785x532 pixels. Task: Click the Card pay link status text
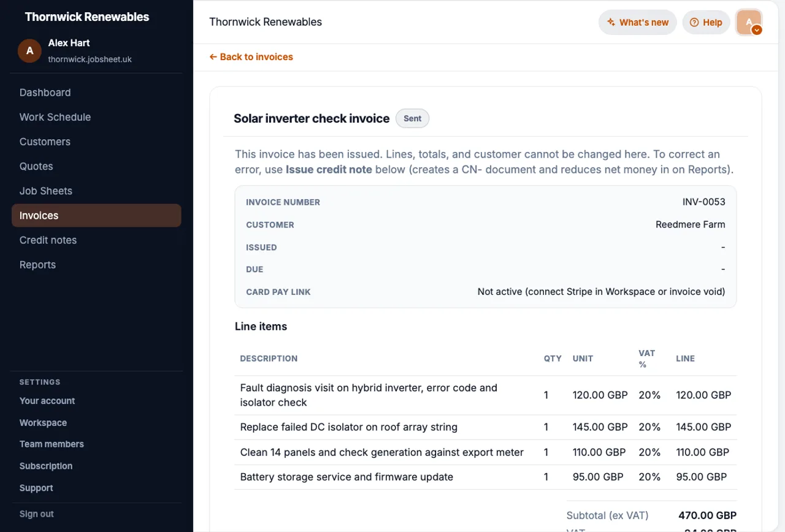tap(601, 292)
